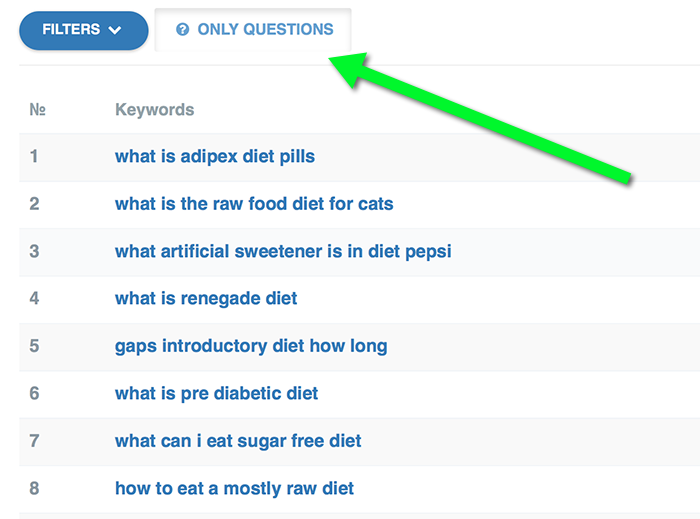Select row number 5 cell
Screen dimensions: 700x519
click(x=34, y=346)
